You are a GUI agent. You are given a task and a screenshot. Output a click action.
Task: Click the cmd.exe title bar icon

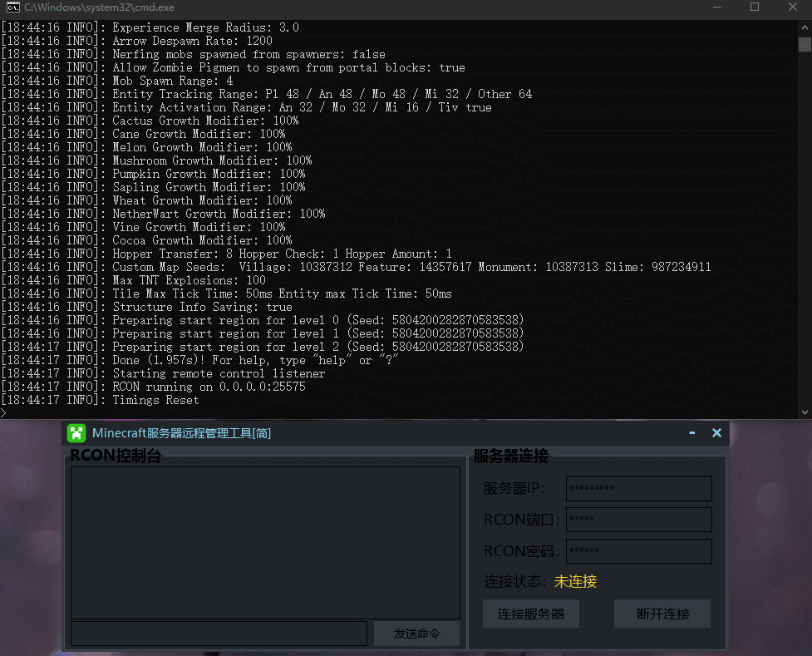12,7
